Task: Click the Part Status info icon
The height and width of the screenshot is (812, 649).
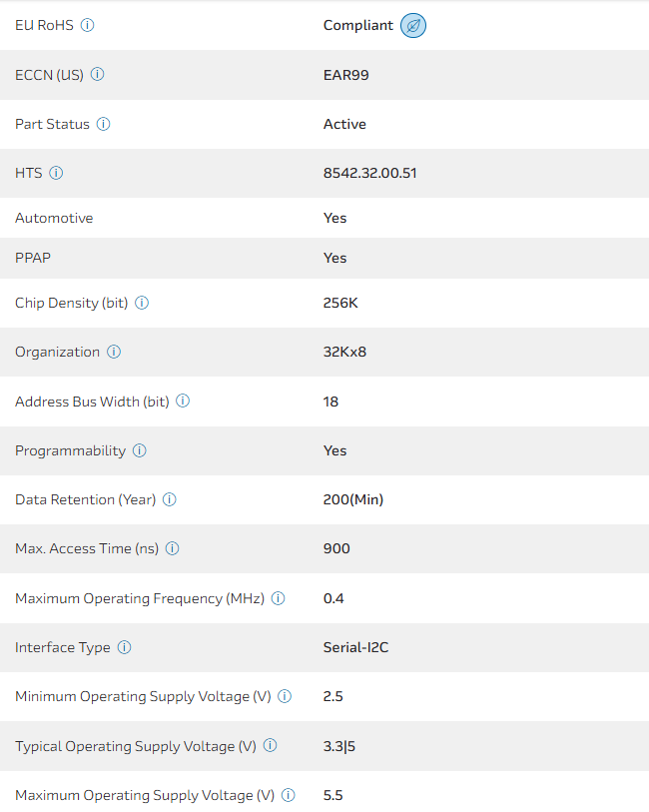Action: 103,125
